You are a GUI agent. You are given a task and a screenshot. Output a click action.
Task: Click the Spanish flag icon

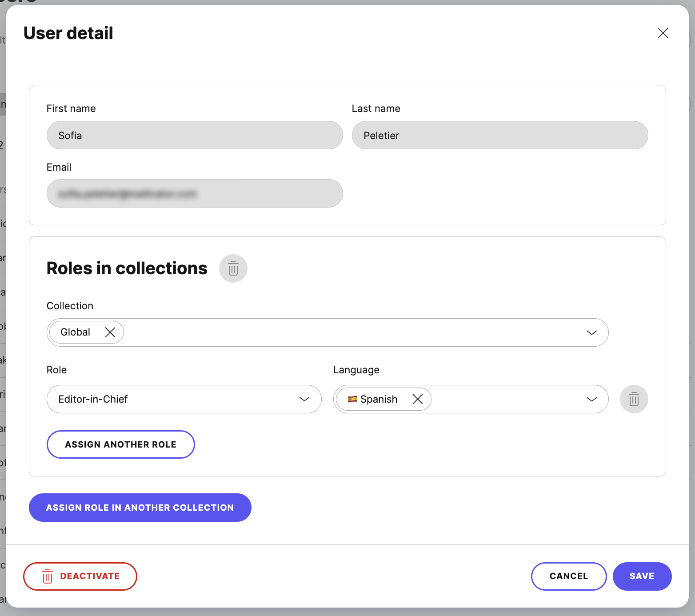tap(352, 399)
